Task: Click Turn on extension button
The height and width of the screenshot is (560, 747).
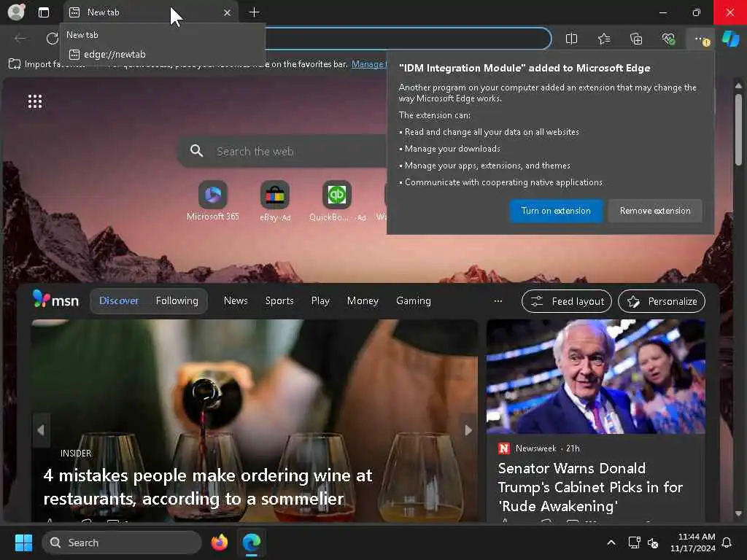Action: (556, 211)
